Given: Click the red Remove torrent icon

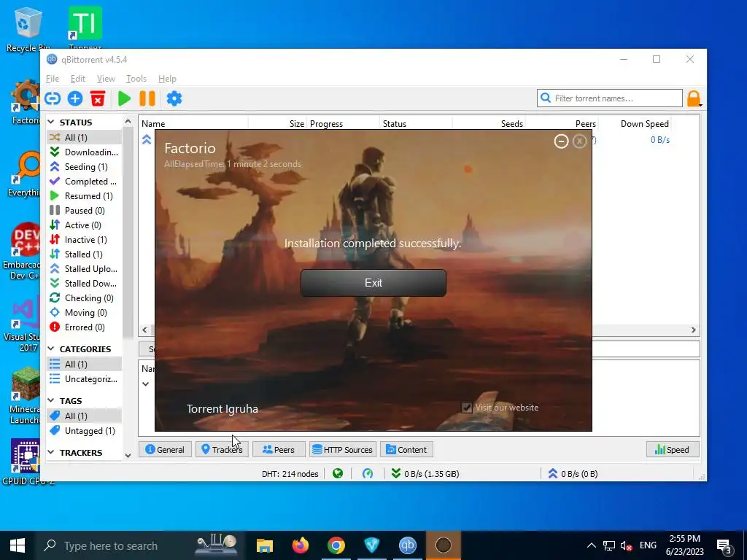Looking at the screenshot, I should (x=98, y=98).
